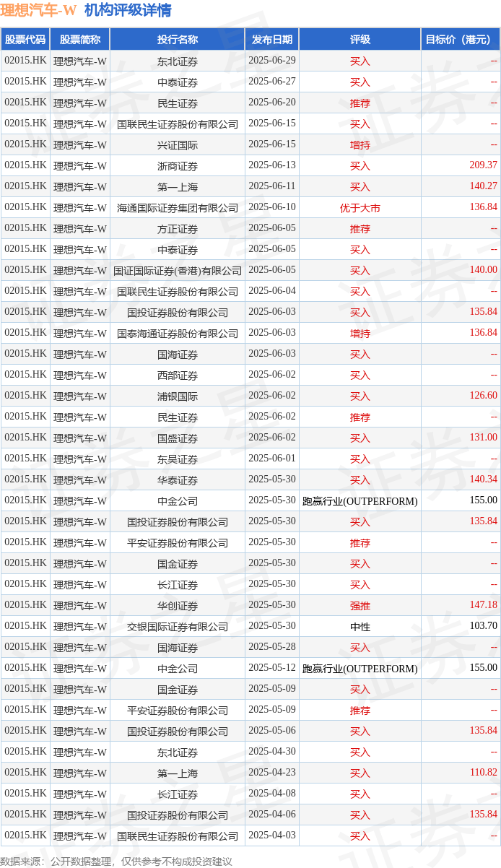501x868 pixels.
Task: Click the 目标价（港元） column header
Action: tap(461, 40)
